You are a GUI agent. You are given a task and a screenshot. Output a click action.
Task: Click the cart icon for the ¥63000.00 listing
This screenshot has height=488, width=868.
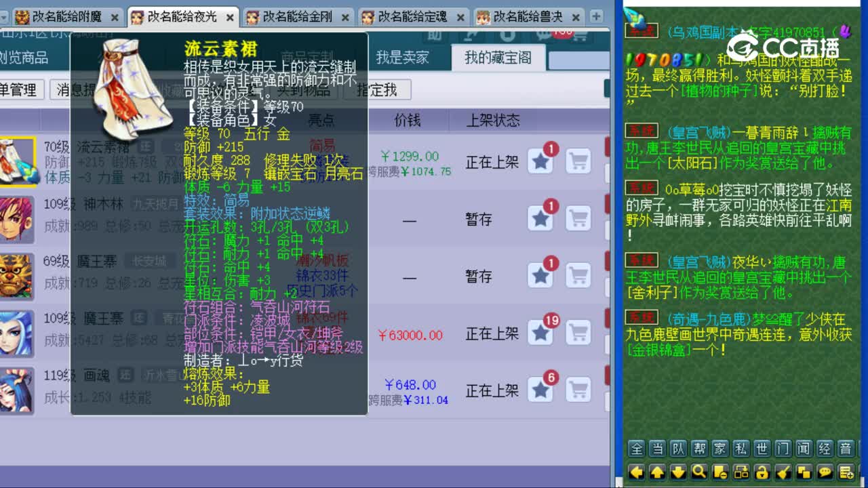coord(578,333)
